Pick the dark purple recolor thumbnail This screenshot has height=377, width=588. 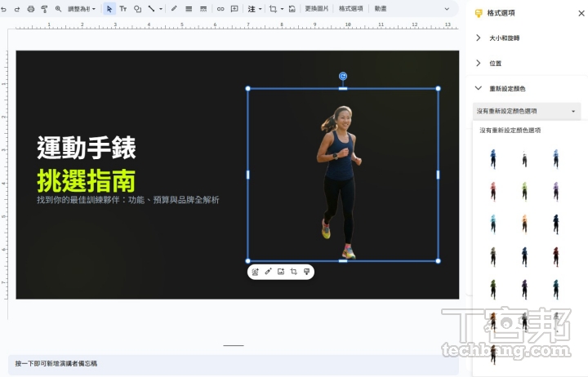coord(524,290)
